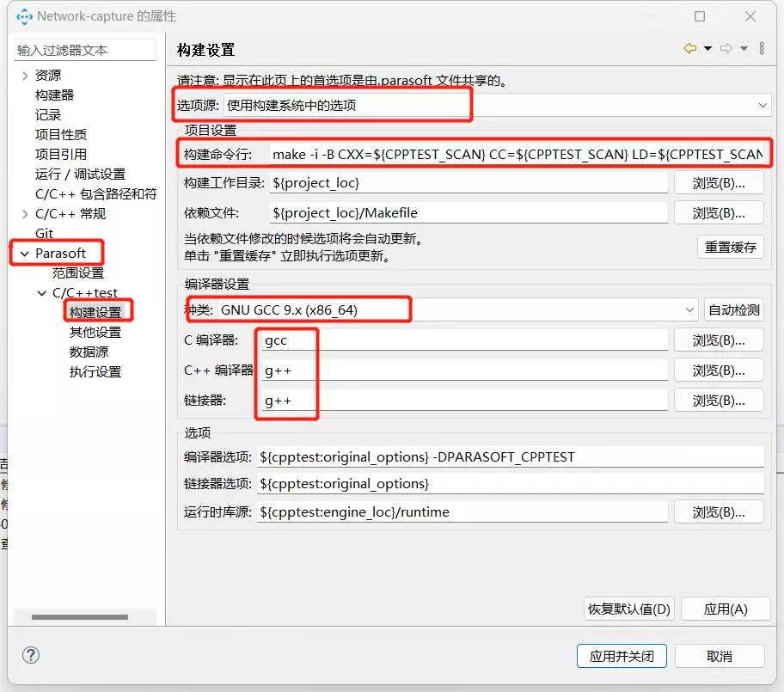Click the C++ 编译器 g++ field
Image resolution: width=784 pixels, height=692 pixels.
pyautogui.click(x=464, y=370)
